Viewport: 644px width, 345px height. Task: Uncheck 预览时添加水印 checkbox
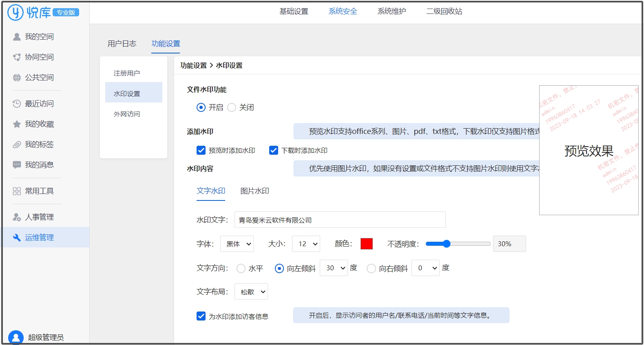coord(201,150)
